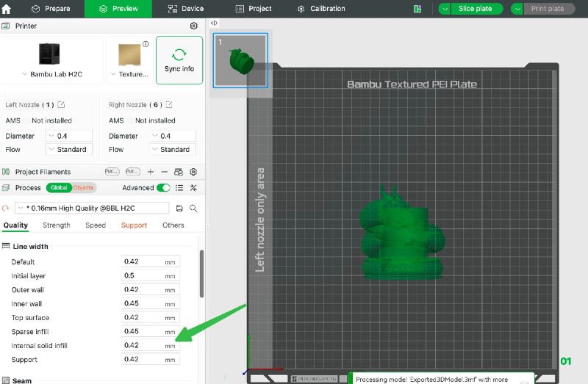Go to the Home screen icon

point(7,9)
